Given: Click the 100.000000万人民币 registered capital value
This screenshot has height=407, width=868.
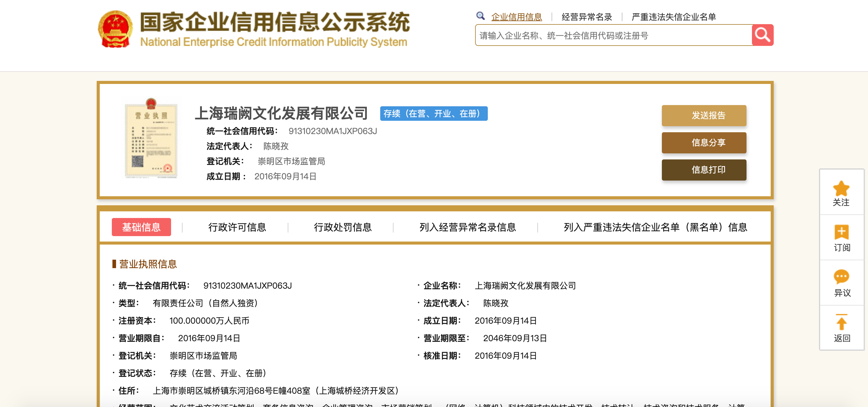Looking at the screenshot, I should (x=209, y=321).
